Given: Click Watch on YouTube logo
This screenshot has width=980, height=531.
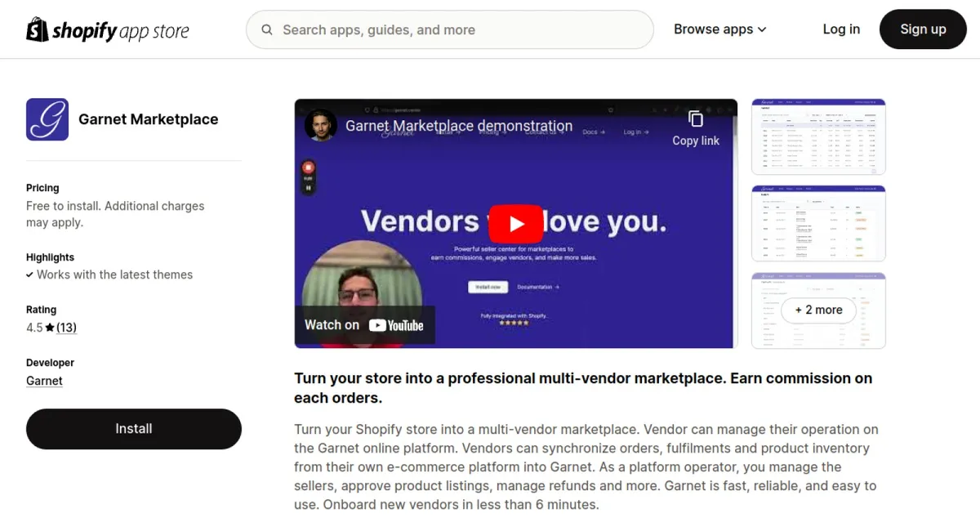Looking at the screenshot, I should (364, 325).
